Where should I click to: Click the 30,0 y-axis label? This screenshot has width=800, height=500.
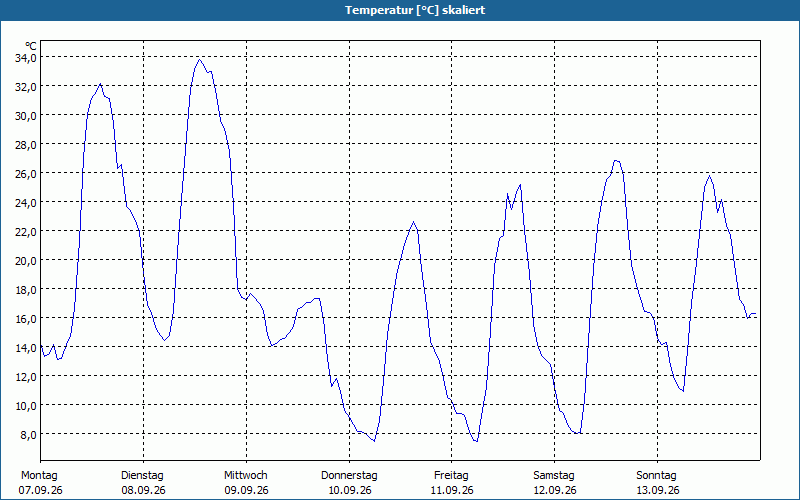point(26,116)
